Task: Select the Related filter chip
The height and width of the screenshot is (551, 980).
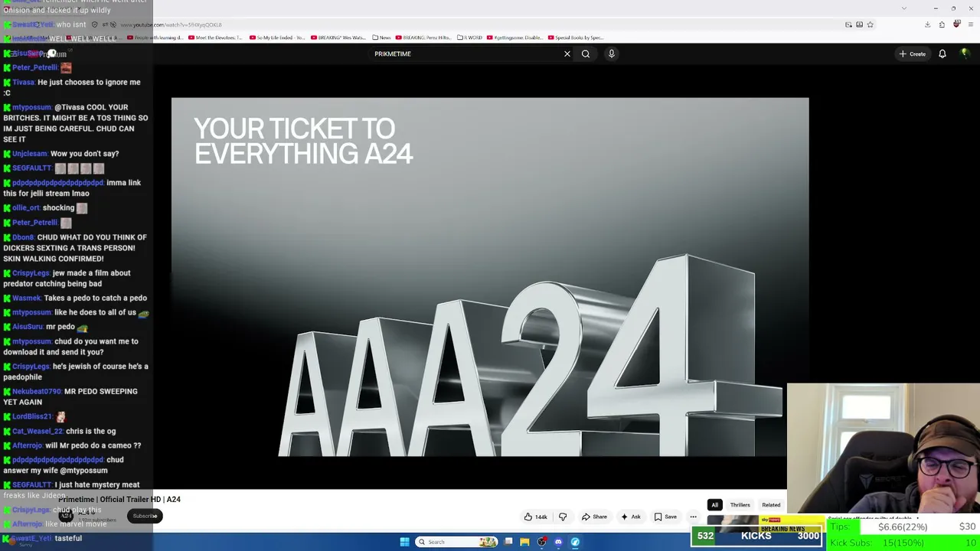Action: 771,505
